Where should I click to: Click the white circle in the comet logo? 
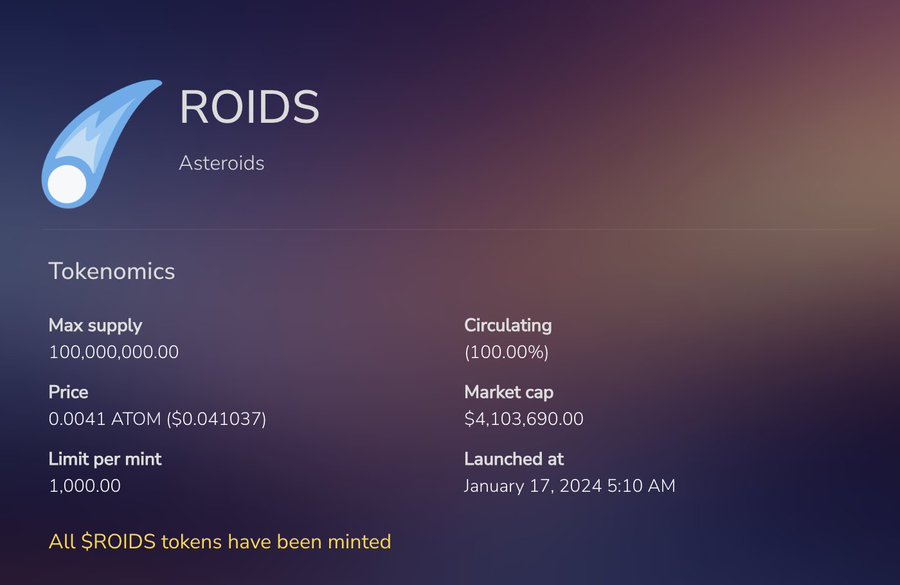coord(67,185)
